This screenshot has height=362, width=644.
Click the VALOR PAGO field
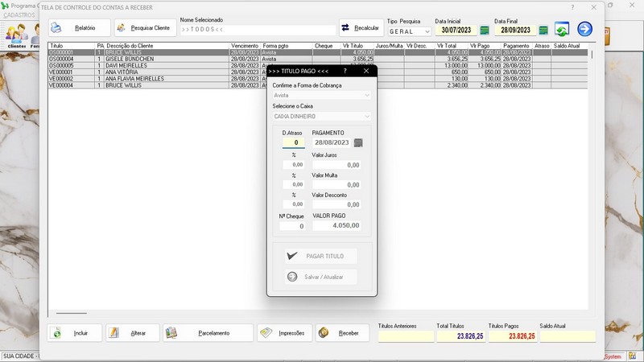[x=336, y=225]
